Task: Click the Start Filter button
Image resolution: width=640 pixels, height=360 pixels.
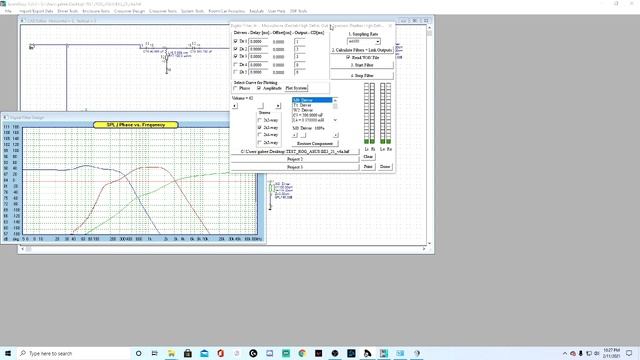Action: (x=362, y=65)
